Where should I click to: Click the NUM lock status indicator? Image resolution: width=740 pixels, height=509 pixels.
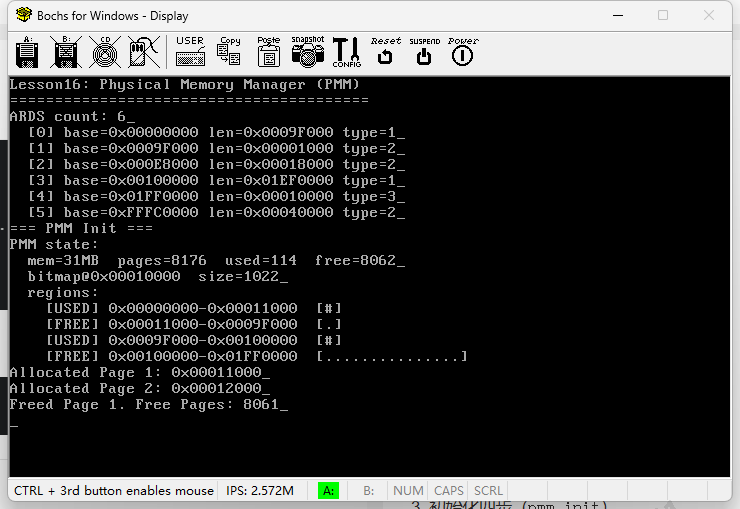(408, 491)
